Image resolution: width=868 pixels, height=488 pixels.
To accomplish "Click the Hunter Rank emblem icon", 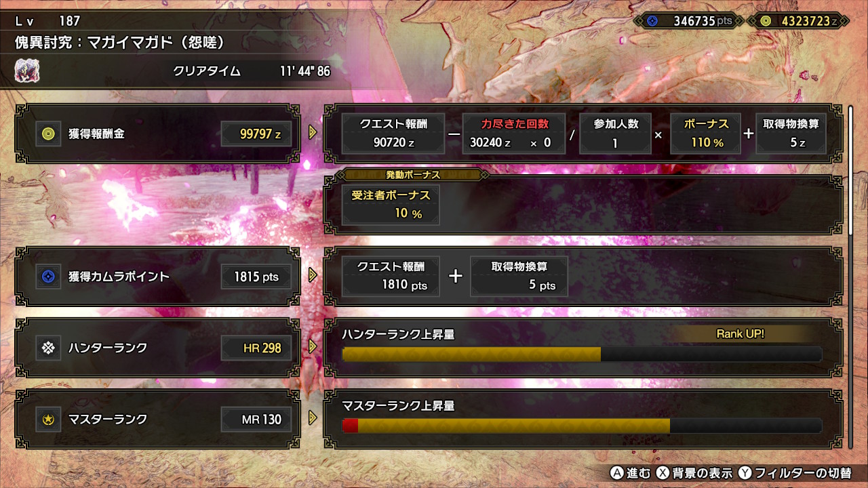I will 48,348.
